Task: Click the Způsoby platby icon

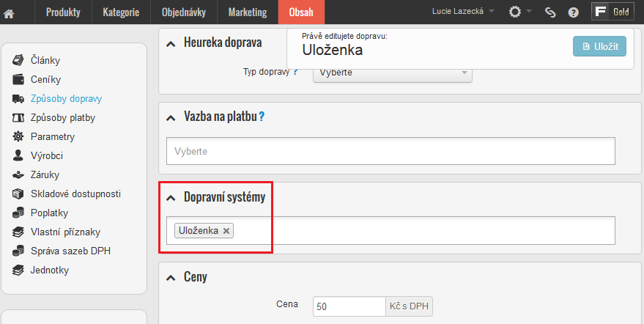Action: (18, 117)
